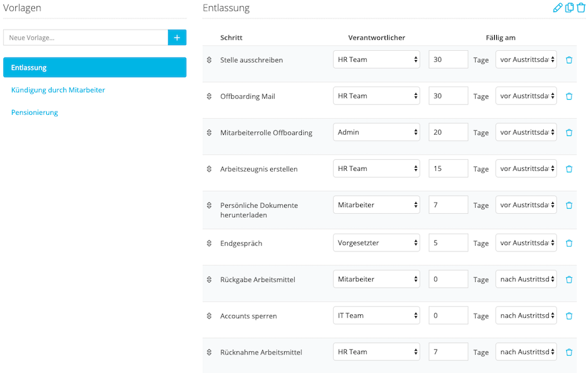Add new template with the plus button
588x373 pixels.
[x=177, y=38]
